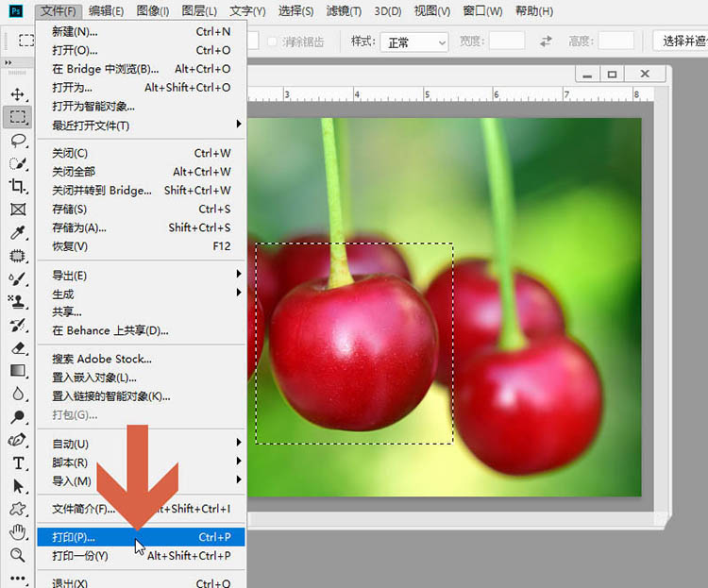Choose 存储为(A)... menu entry
This screenshot has width=708, height=588.
click(142, 227)
